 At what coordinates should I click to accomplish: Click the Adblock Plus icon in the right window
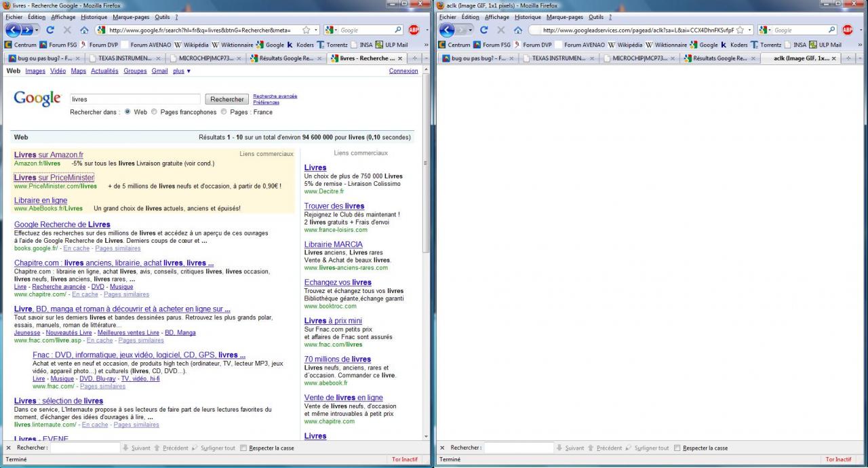coord(848,30)
